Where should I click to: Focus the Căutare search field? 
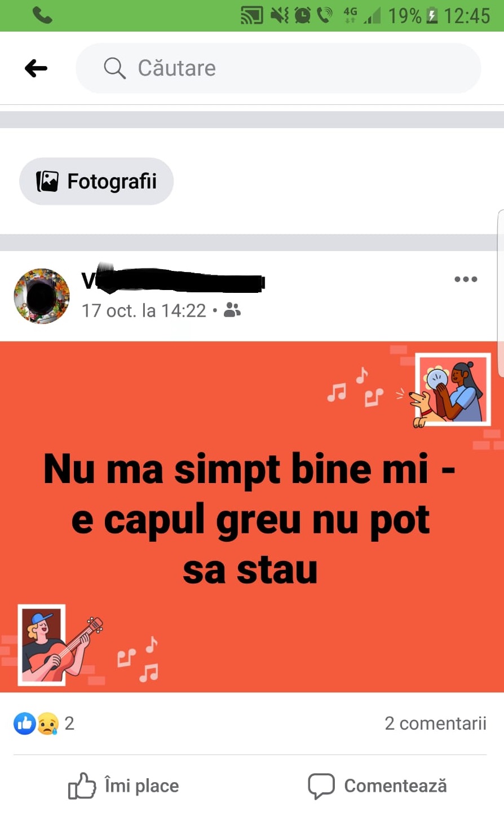(278, 68)
